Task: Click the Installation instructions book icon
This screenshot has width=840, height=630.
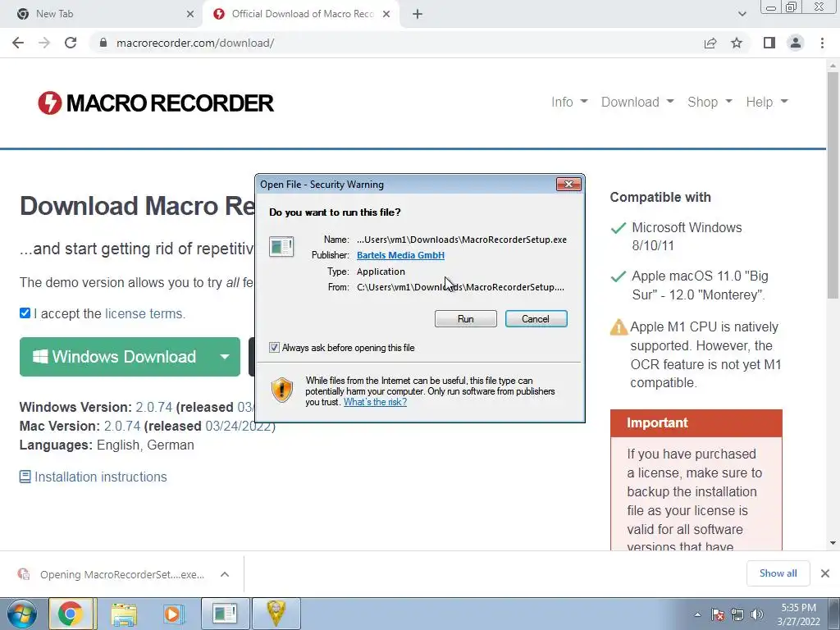Action: pos(25,477)
